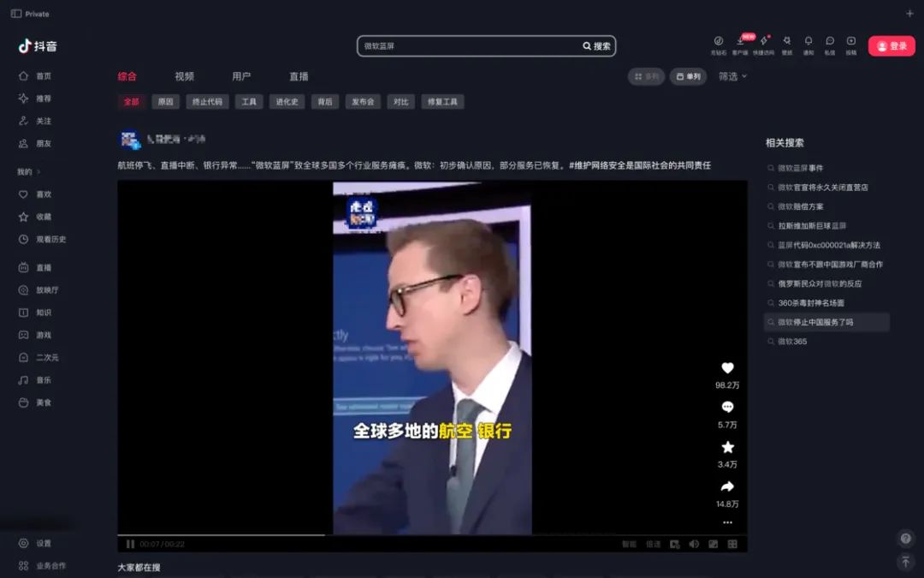The height and width of the screenshot is (578, 924).
Task: Open 收藏 favorites in sidebar
Action: (x=35, y=217)
